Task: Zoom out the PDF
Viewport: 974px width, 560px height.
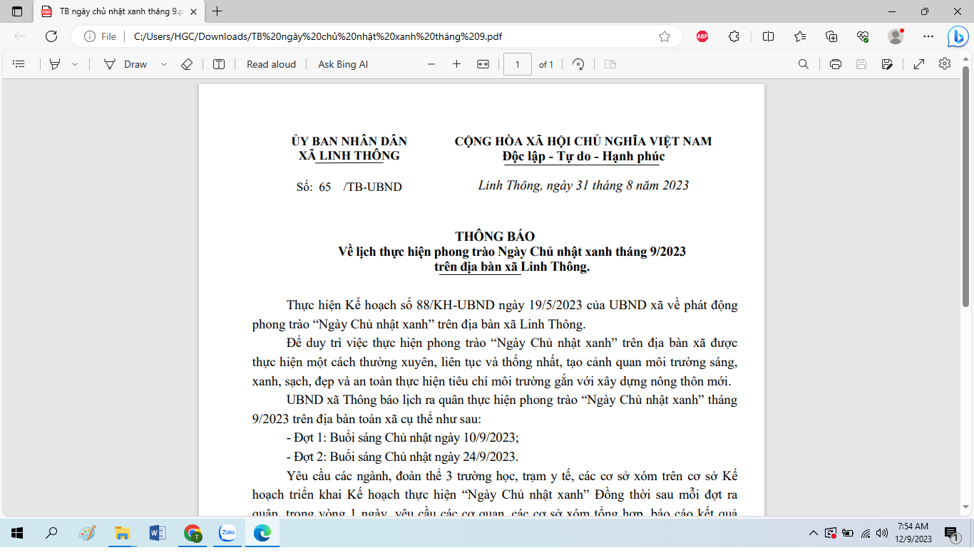Action: (431, 64)
